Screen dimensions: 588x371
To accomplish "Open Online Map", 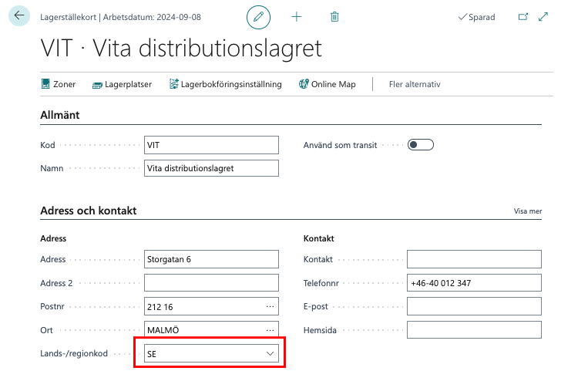I will [327, 84].
